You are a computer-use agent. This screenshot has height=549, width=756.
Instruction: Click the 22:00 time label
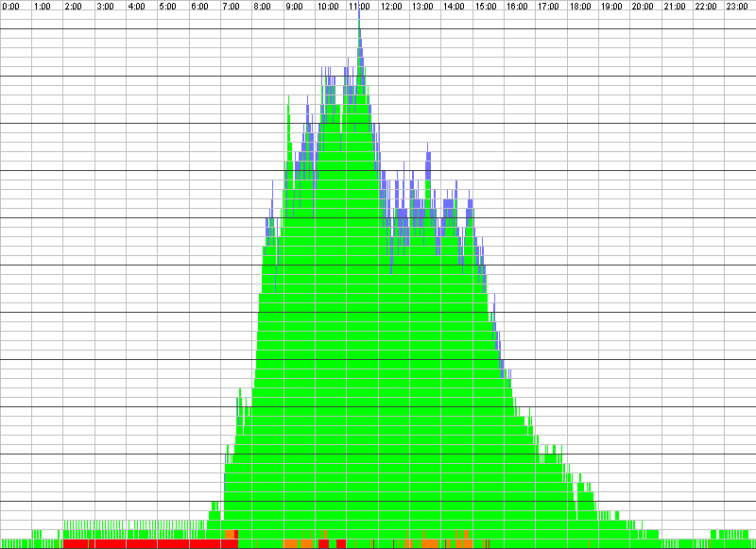[x=706, y=7]
